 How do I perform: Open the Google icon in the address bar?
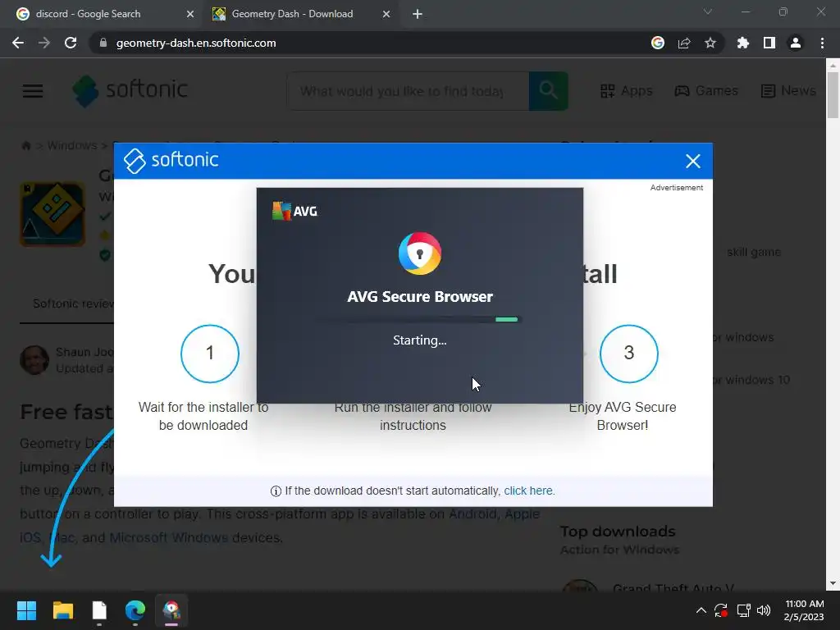[x=658, y=43]
